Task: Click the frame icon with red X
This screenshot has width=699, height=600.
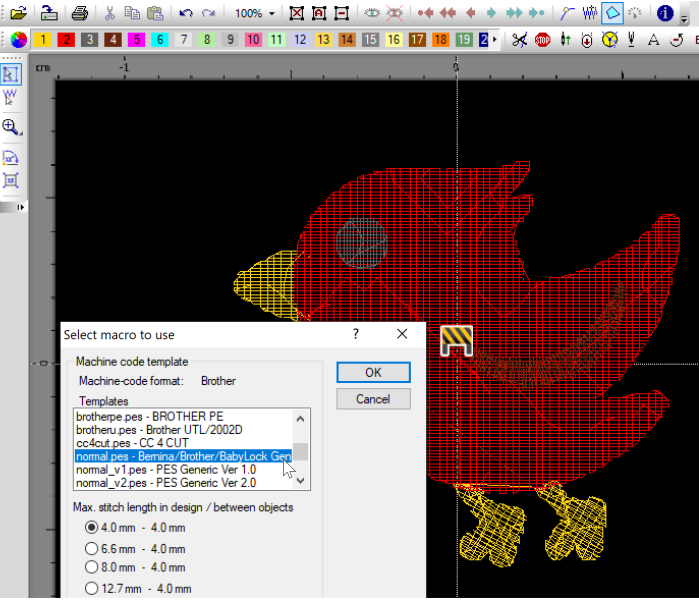Action: [x=296, y=13]
